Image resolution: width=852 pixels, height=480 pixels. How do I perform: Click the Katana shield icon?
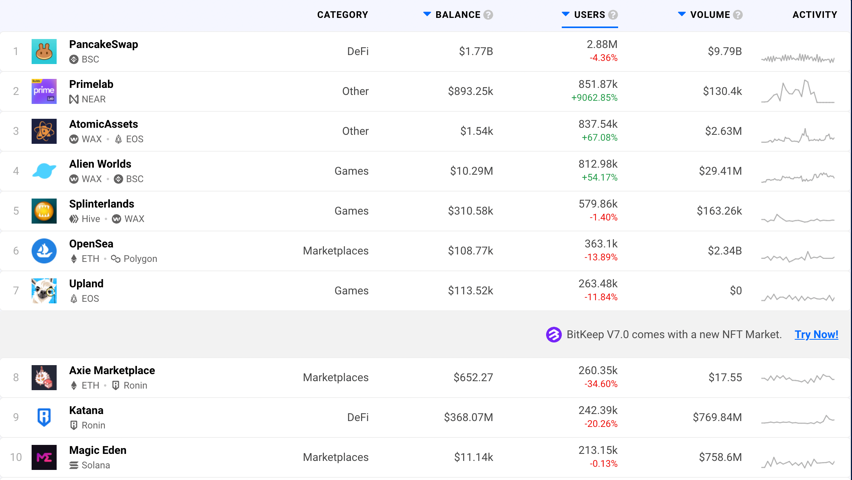44,417
